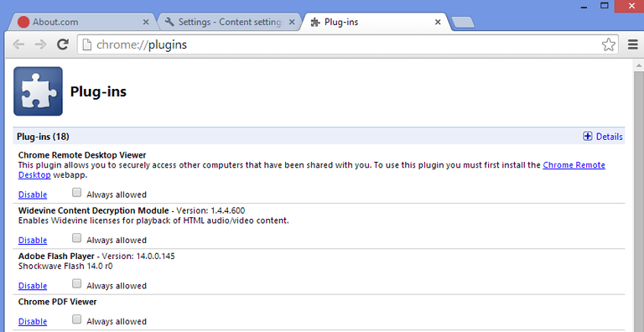644x332 pixels.
Task: Select the Plug-ins tab
Action: pyautogui.click(x=376, y=22)
